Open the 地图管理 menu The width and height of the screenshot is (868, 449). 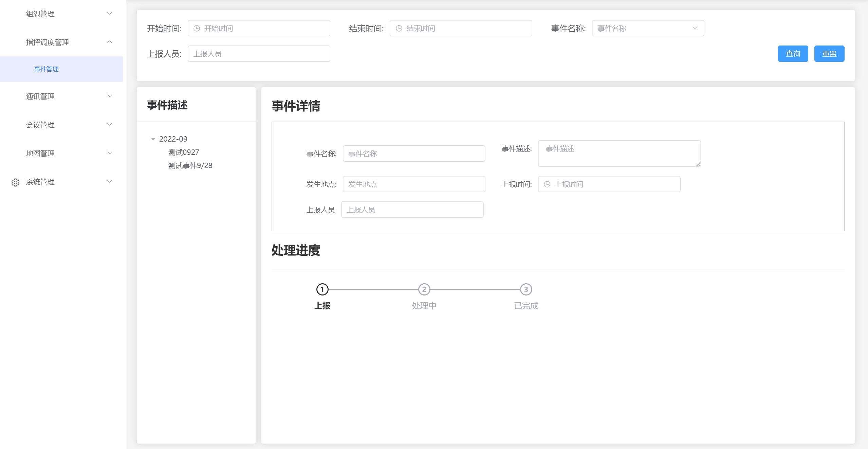pyautogui.click(x=61, y=154)
